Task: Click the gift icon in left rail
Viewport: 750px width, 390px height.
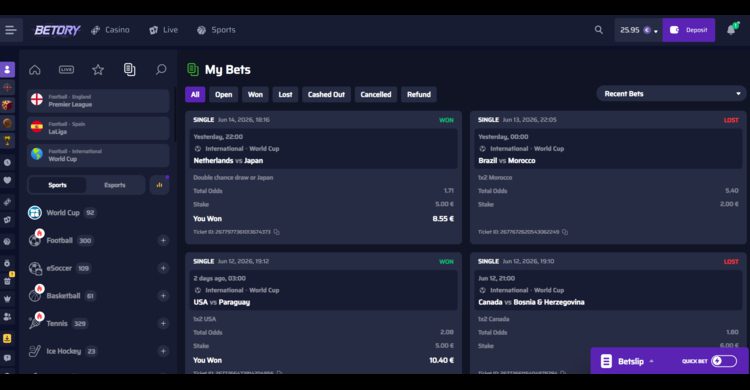Action: (x=7, y=281)
